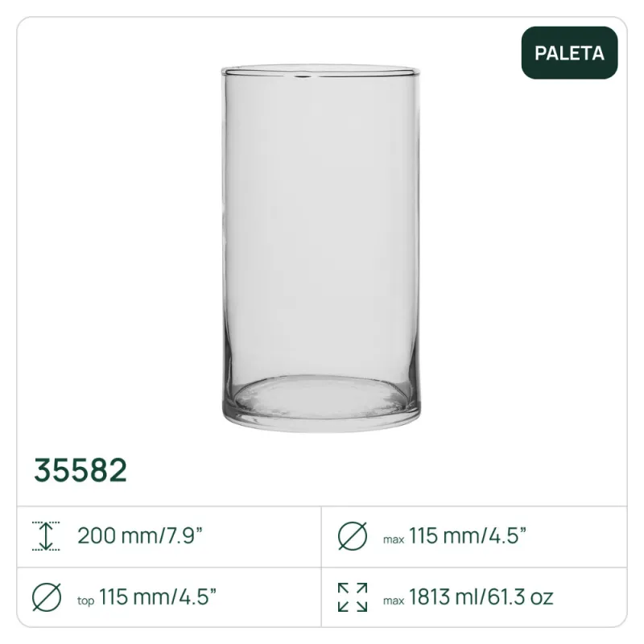This screenshot has width=644, height=644.
Task: Click the top diameter symbol icon
Action: point(46,597)
